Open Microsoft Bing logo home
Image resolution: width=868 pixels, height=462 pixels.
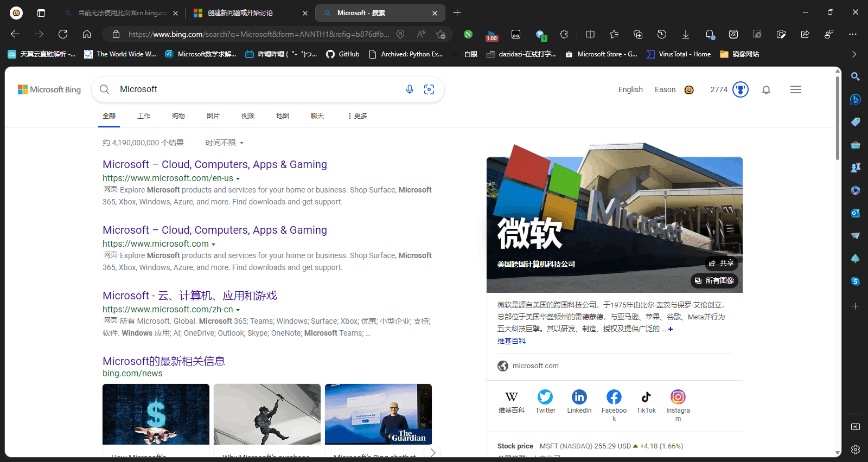tap(49, 89)
